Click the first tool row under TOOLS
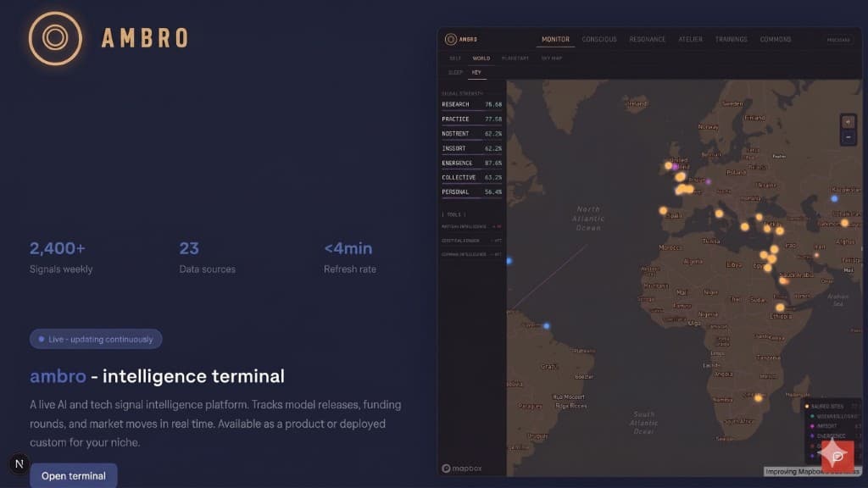This screenshot has height=488, width=868. [471, 227]
